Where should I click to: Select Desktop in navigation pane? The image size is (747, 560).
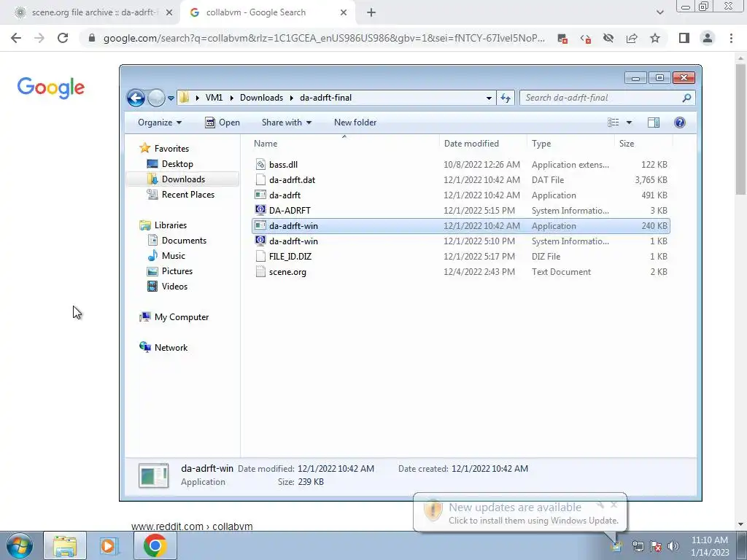[170, 164]
